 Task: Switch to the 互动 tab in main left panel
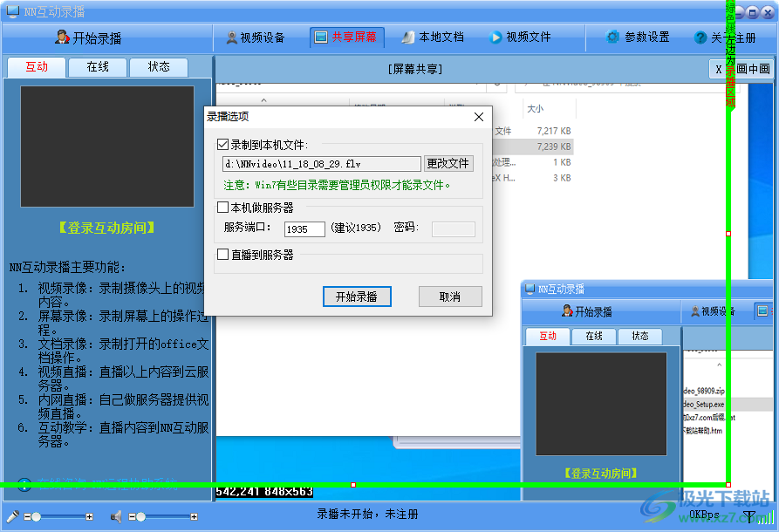click(x=37, y=67)
